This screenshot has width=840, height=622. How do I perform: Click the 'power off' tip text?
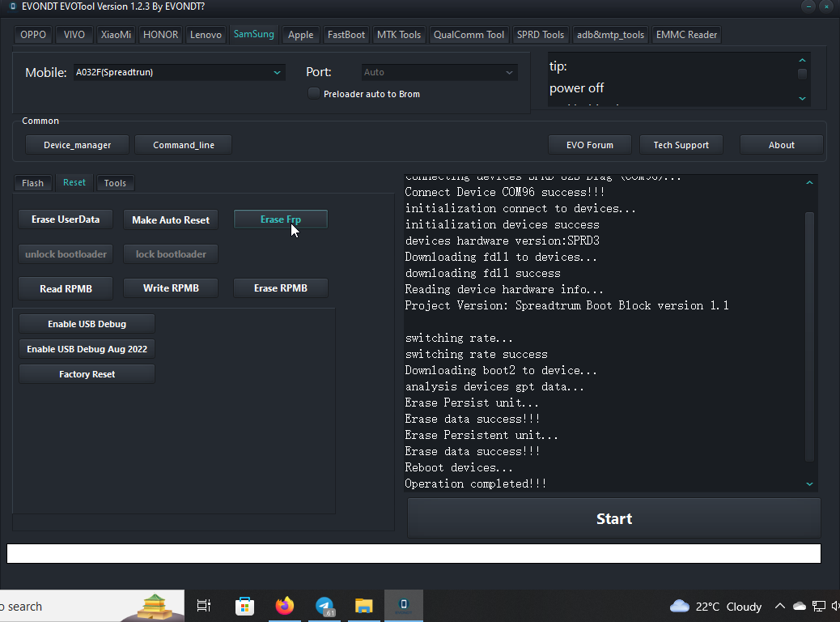coord(576,88)
